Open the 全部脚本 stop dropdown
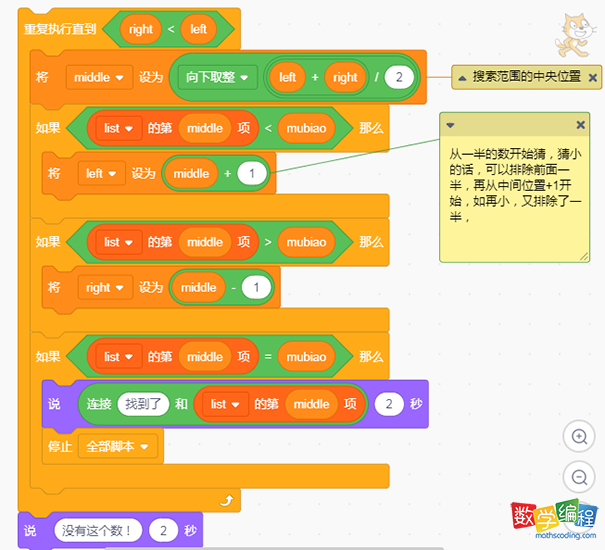Viewport: 605px width, 550px height. coord(118,447)
